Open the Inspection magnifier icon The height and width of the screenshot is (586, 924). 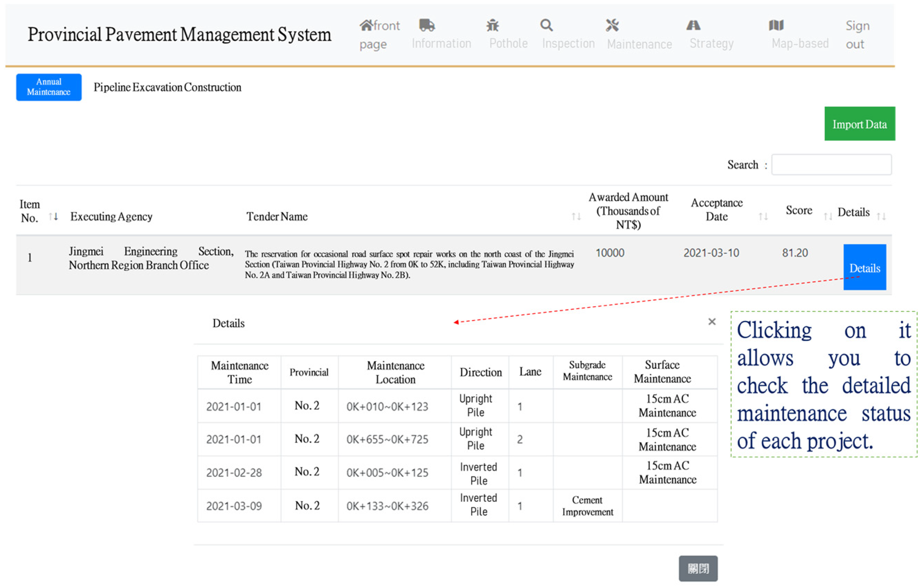point(546,25)
